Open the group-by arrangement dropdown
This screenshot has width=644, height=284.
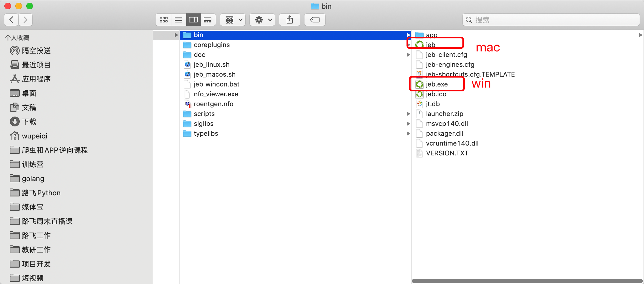click(233, 20)
